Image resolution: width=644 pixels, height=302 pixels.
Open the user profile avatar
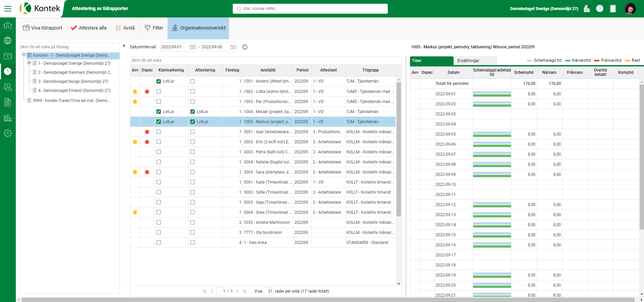(x=630, y=9)
